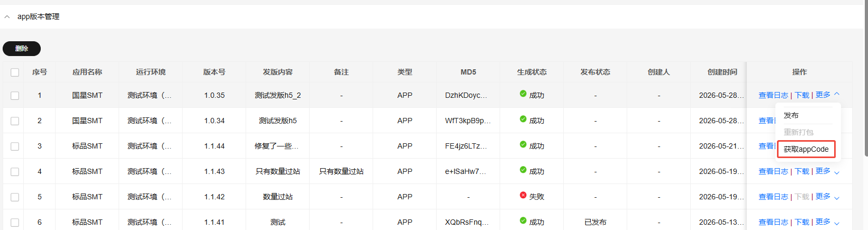Expand 更多 for version 1.1.43
Viewport: 868px width, 230px height.
pos(828,171)
